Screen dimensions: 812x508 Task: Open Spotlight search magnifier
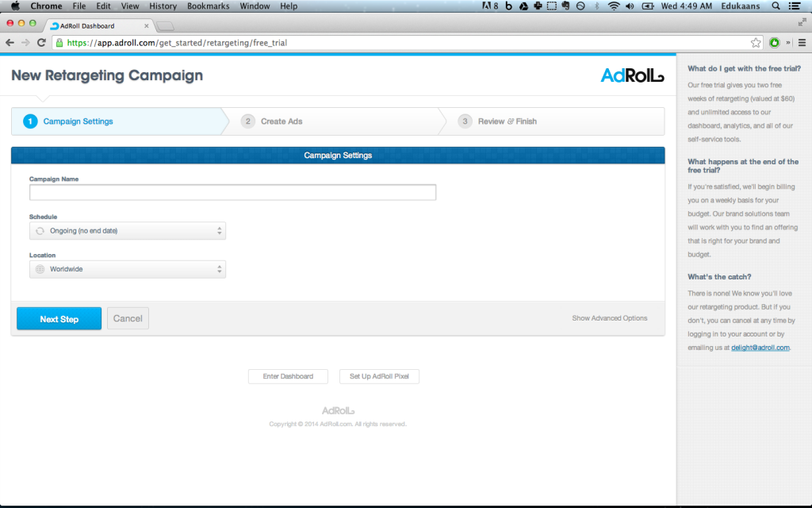[776, 6]
